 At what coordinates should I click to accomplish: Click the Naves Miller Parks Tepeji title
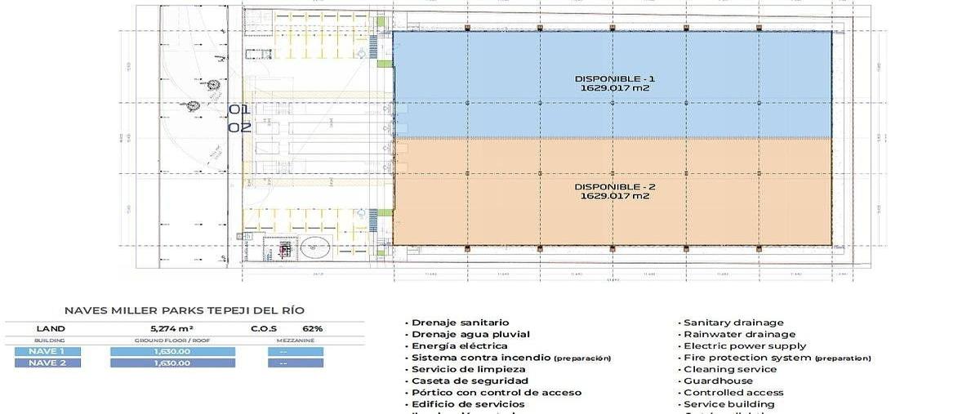[x=185, y=310]
